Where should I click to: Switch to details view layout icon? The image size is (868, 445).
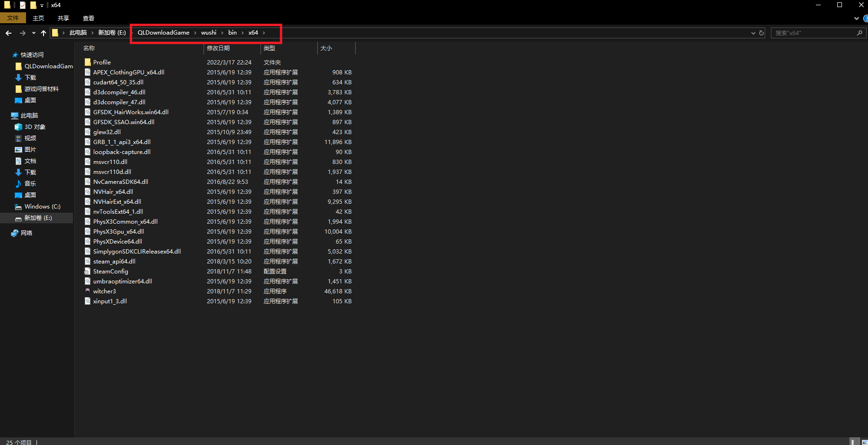[x=854, y=441]
